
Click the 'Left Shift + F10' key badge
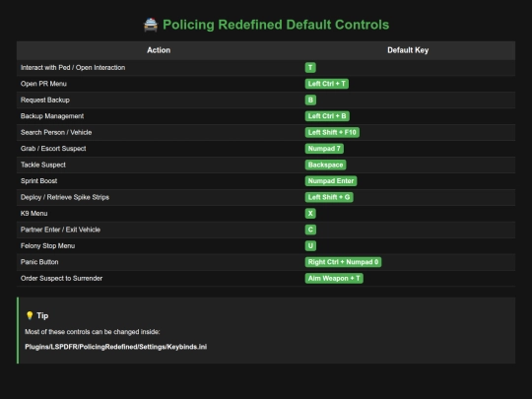pyautogui.click(x=332, y=132)
